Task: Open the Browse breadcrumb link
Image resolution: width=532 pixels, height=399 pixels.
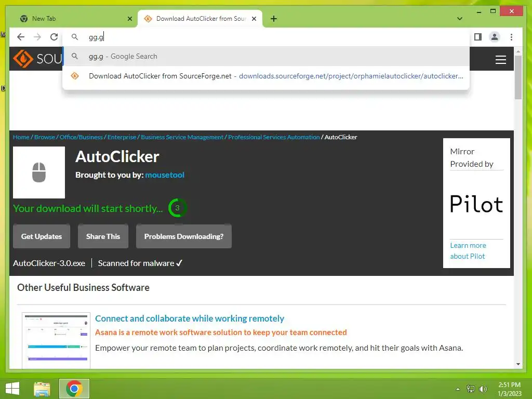Action: [45, 137]
